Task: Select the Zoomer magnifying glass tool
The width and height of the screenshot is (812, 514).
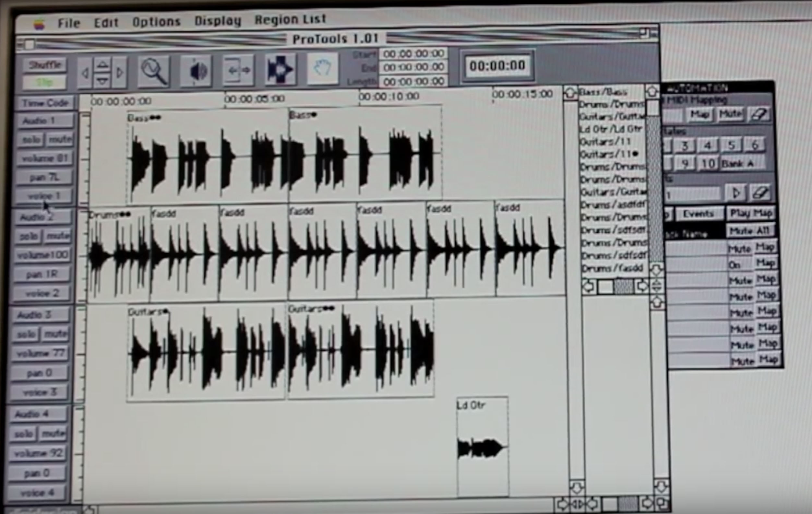Action: pos(153,70)
